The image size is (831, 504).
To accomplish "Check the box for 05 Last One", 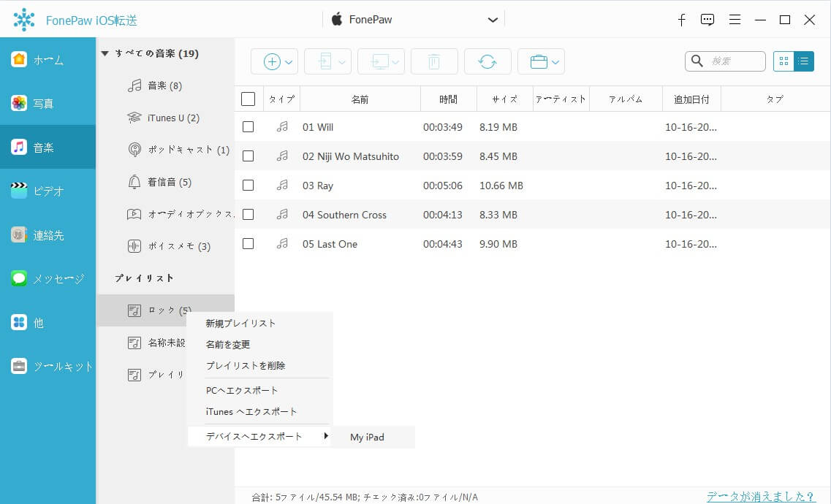I will 248,243.
